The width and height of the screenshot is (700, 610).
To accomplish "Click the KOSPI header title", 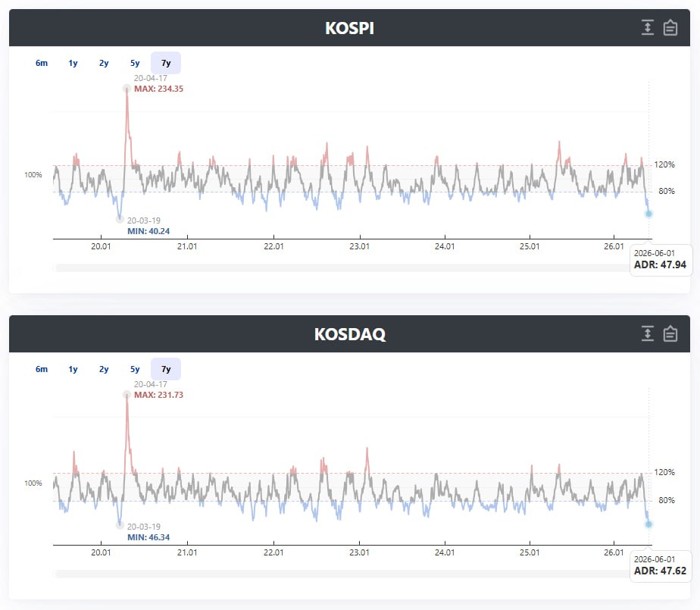I will pos(349,28).
